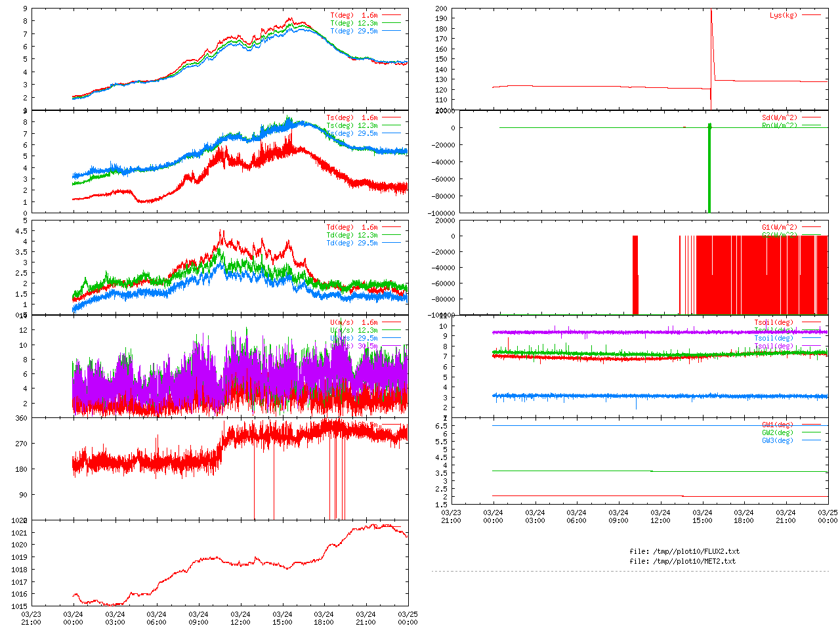Click the file path /tmp//plot10/MET2.txt text
The height and width of the screenshot is (630, 840).
(x=682, y=561)
